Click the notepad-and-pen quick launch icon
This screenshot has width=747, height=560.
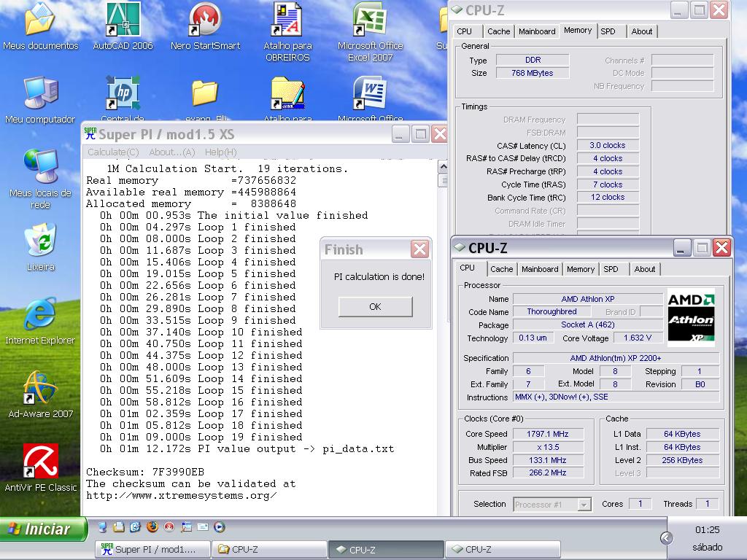click(x=135, y=526)
